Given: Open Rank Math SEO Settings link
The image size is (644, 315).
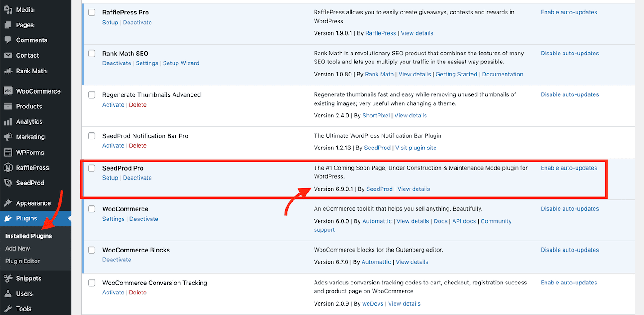Looking at the screenshot, I should pos(147,63).
